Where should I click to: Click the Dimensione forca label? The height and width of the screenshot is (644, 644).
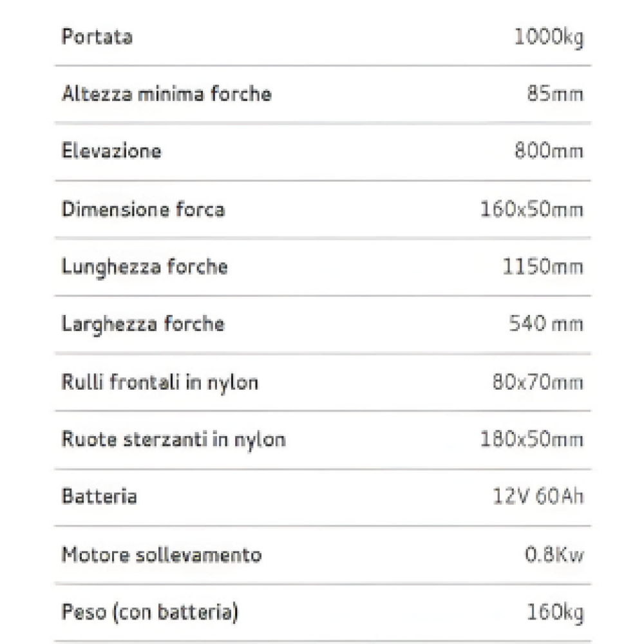tap(144, 209)
